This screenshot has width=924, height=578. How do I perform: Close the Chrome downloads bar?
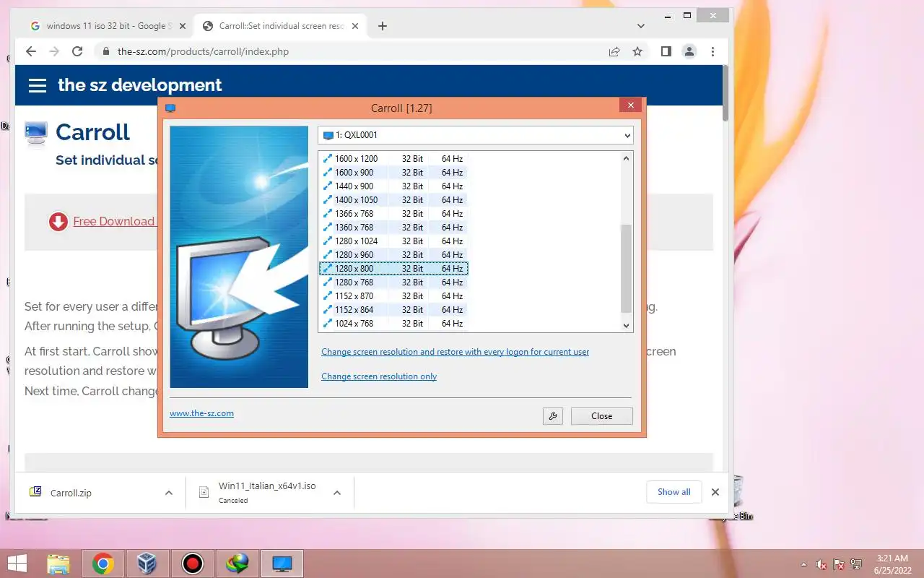[715, 492]
